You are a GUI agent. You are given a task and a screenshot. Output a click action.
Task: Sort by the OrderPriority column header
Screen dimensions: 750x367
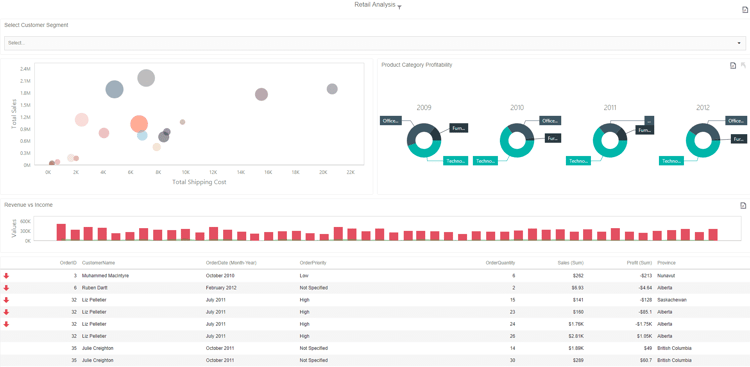(x=313, y=263)
